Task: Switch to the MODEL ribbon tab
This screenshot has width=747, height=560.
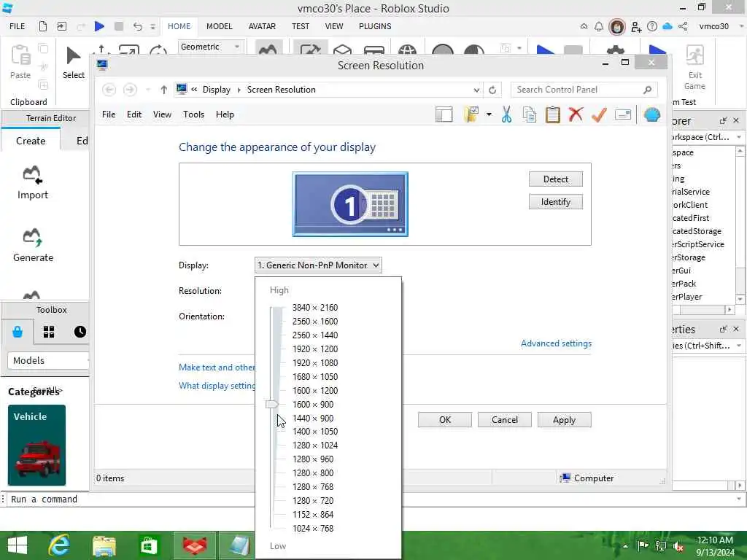Action: click(219, 26)
